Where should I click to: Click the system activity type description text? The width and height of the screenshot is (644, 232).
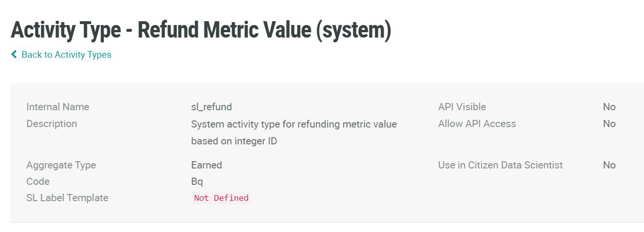pyautogui.click(x=294, y=124)
